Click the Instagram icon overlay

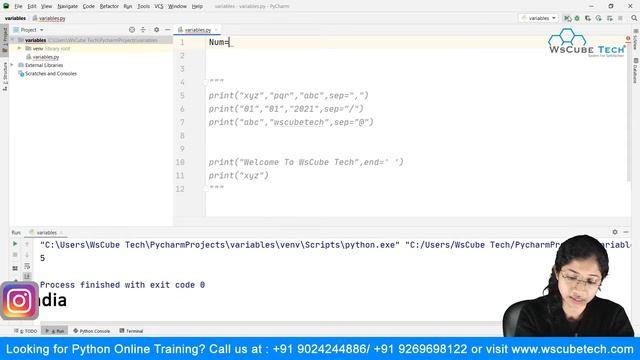(20, 301)
